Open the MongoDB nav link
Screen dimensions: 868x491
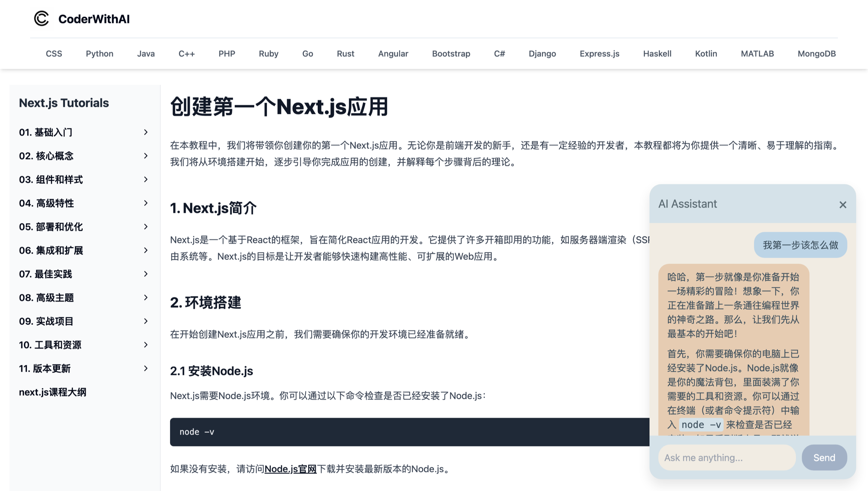pyautogui.click(x=816, y=54)
